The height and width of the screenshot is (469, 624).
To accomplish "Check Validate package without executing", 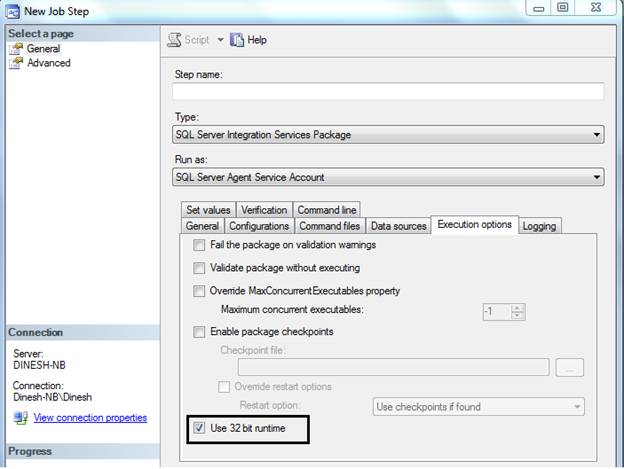I will [x=200, y=268].
